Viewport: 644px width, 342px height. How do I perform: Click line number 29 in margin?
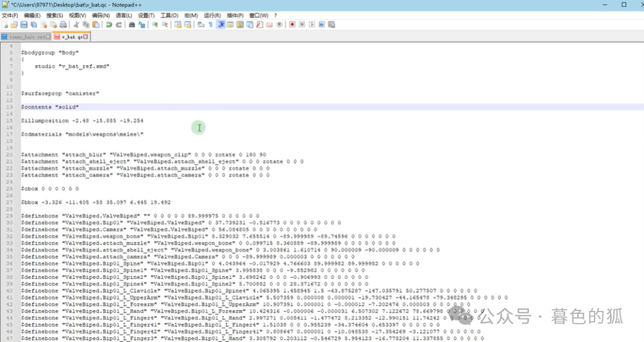(x=10, y=216)
